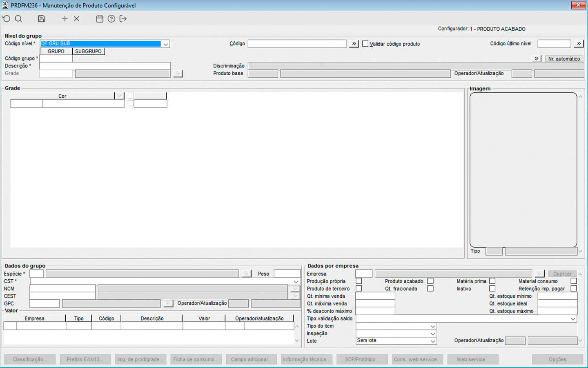This screenshot has height=368, width=588.
Task: Click the plus icon to add record
Action: [65, 19]
